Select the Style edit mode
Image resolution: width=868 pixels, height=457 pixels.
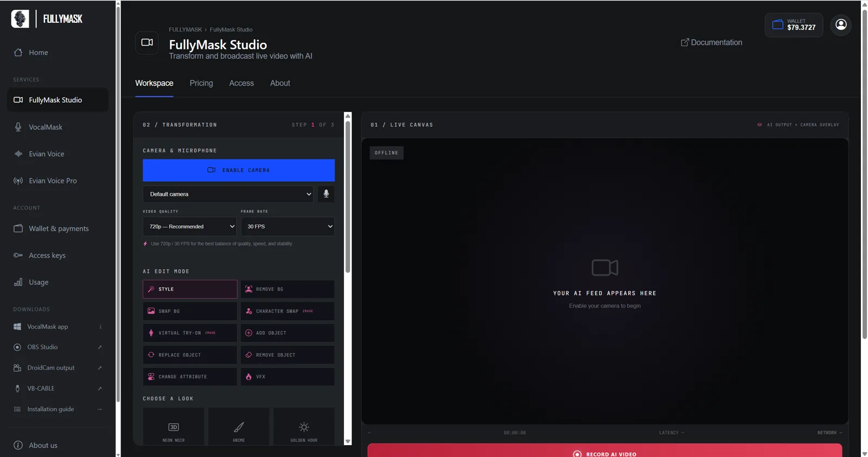tap(190, 289)
